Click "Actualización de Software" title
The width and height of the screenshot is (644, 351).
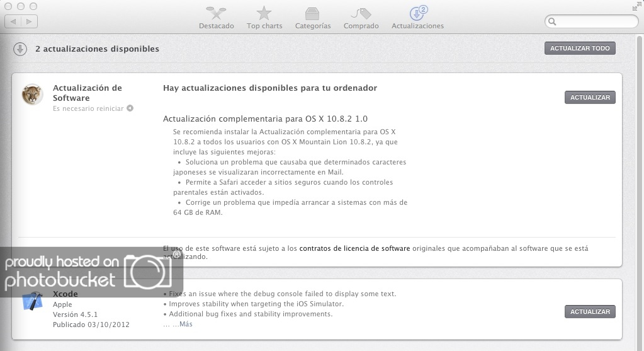(x=87, y=93)
